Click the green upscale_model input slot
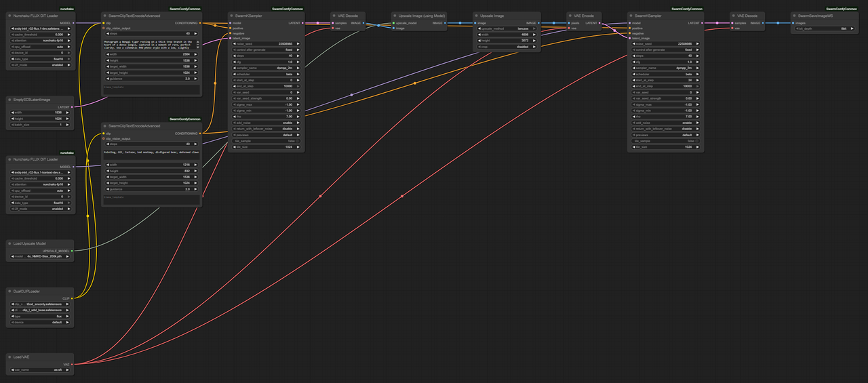The image size is (868, 383). (x=394, y=23)
